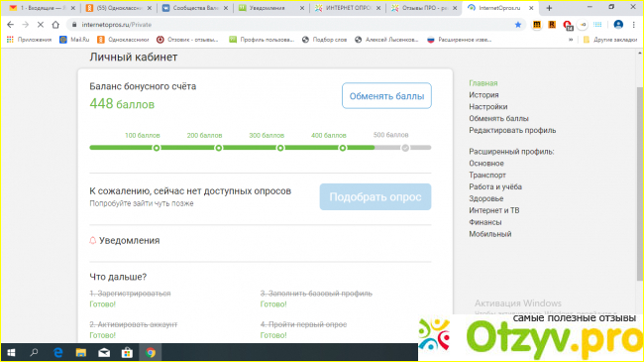This screenshot has height=362, width=644.
Task: Open the Отзовик bookmark
Action: [x=187, y=40]
